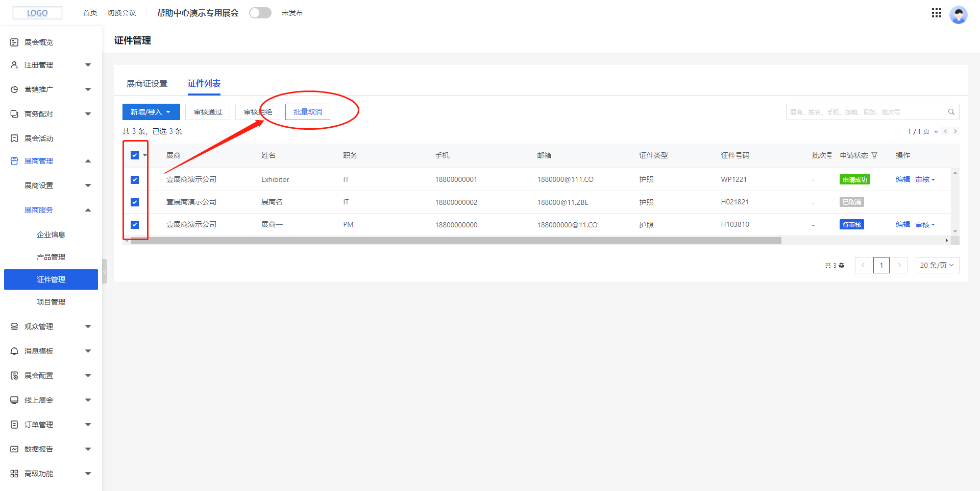
Task: Open the 新增/导入 dropdown
Action: pos(151,112)
